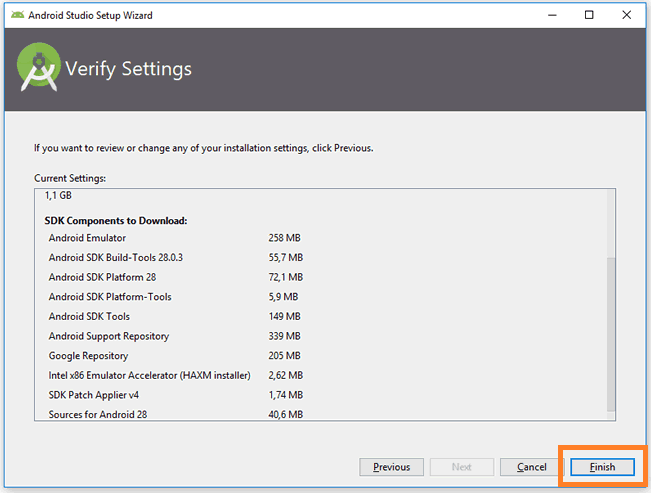The width and height of the screenshot is (651, 493).
Task: Maximize the Setup Wizard window
Action: tap(589, 15)
